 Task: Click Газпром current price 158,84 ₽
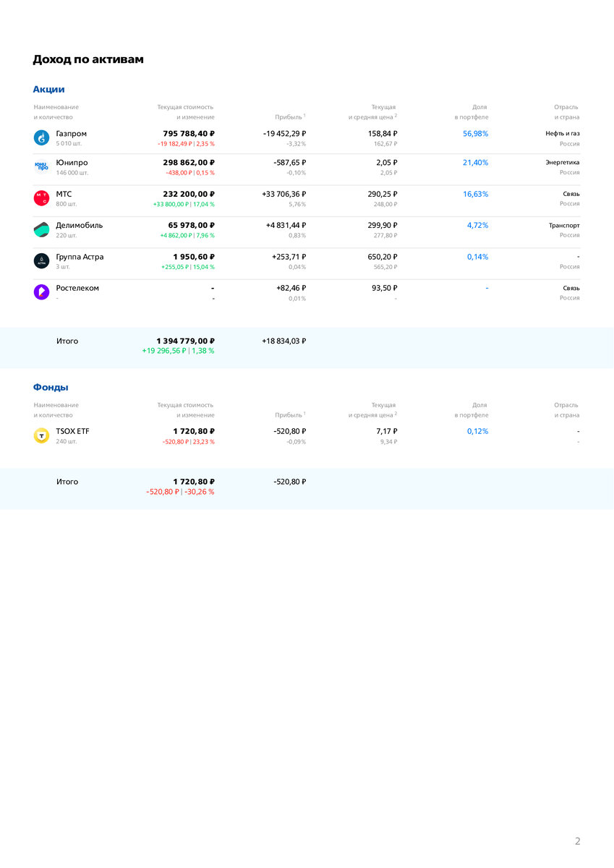coord(383,134)
